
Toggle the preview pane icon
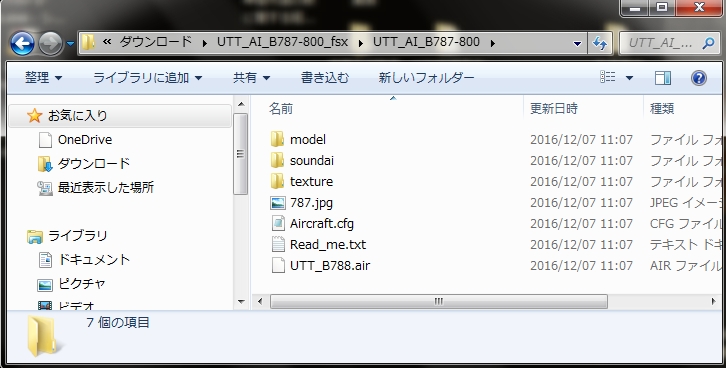[663, 78]
